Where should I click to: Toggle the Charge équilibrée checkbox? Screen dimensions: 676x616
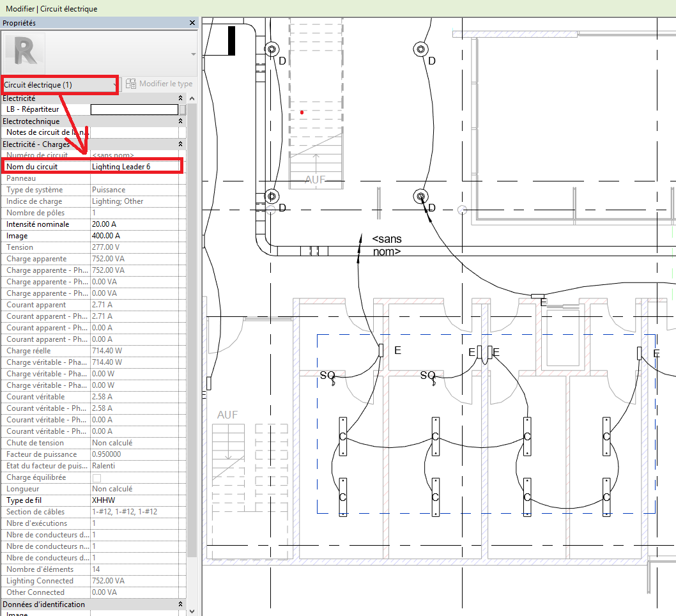coord(96,478)
